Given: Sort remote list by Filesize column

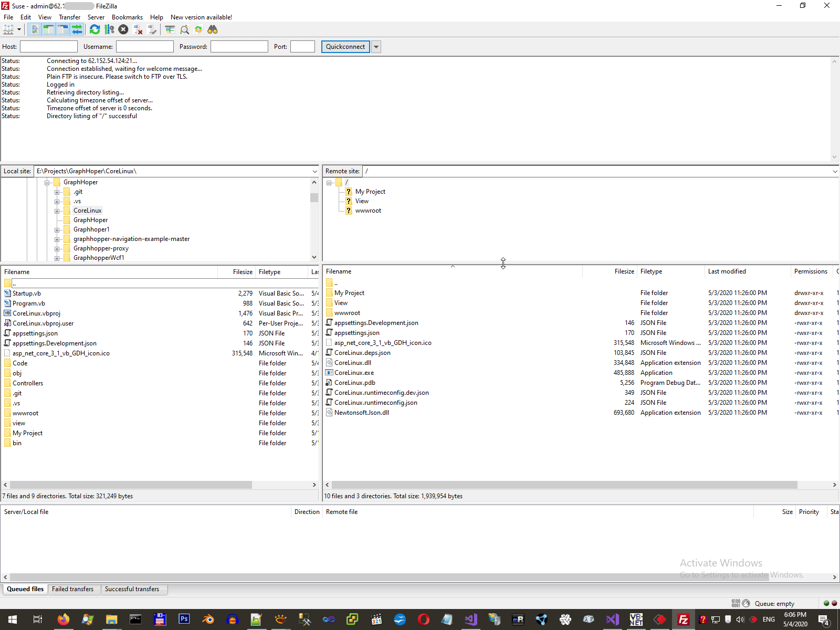Looking at the screenshot, I should [x=610, y=271].
